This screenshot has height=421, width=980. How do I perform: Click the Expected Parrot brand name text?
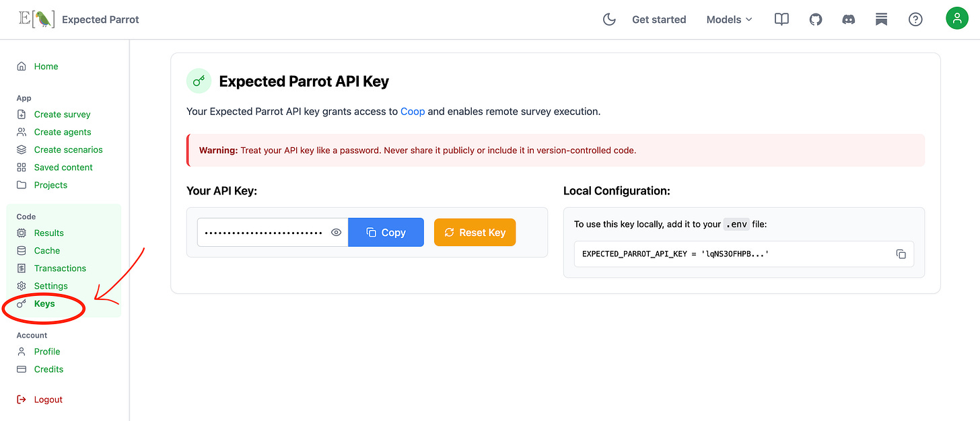100,20
